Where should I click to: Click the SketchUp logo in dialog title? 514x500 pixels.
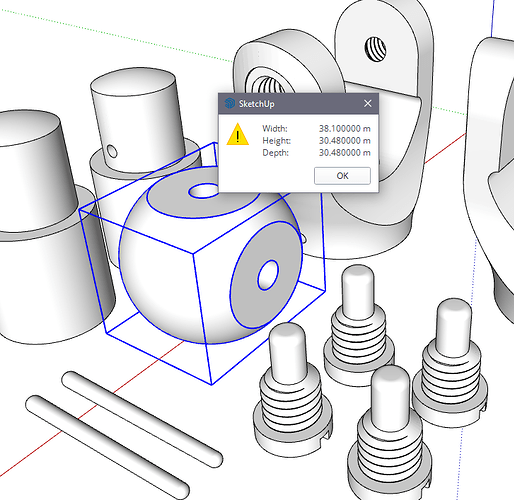point(230,104)
